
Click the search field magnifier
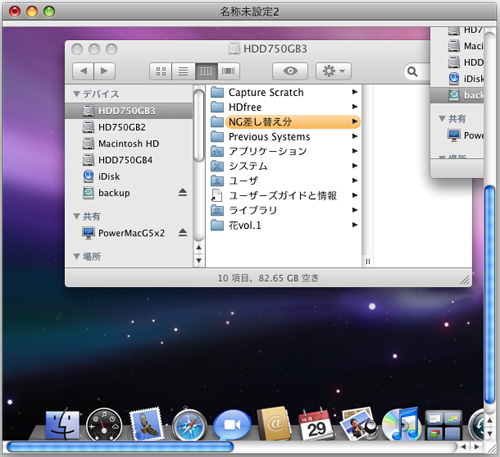coord(412,71)
